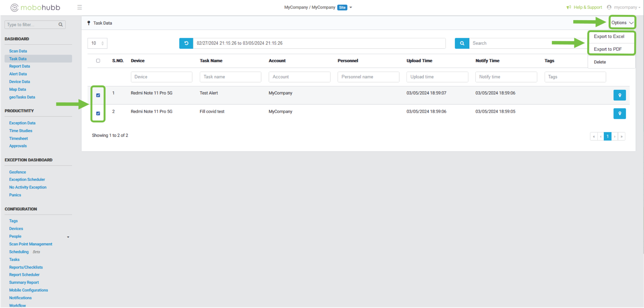
Task: Open Help & Support link
Action: 587,7
